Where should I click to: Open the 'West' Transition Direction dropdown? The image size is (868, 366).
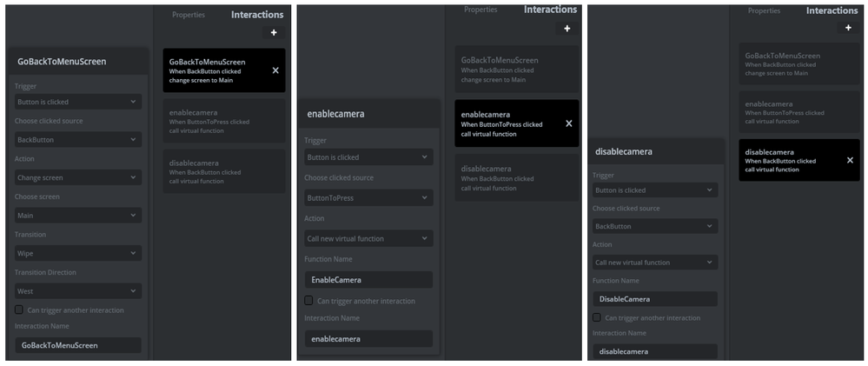pyautogui.click(x=78, y=290)
